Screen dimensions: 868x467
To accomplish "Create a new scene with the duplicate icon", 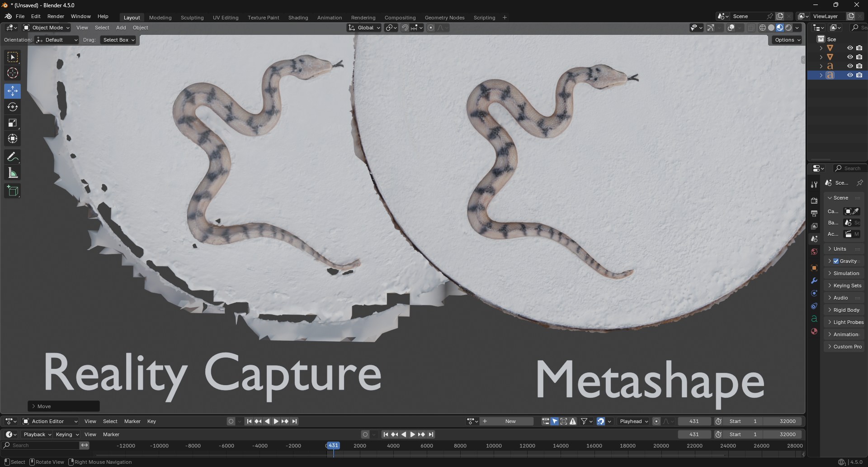I will (x=780, y=16).
